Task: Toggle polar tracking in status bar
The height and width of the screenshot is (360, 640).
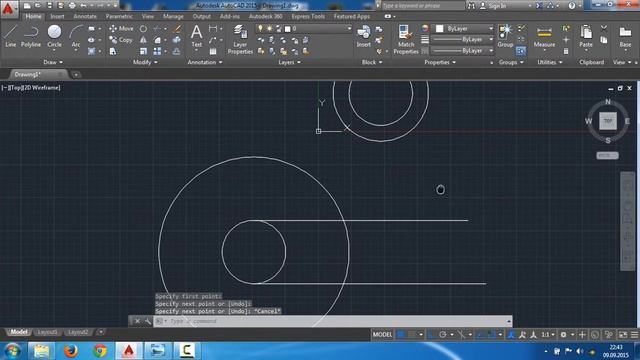Action: pyautogui.click(x=443, y=335)
